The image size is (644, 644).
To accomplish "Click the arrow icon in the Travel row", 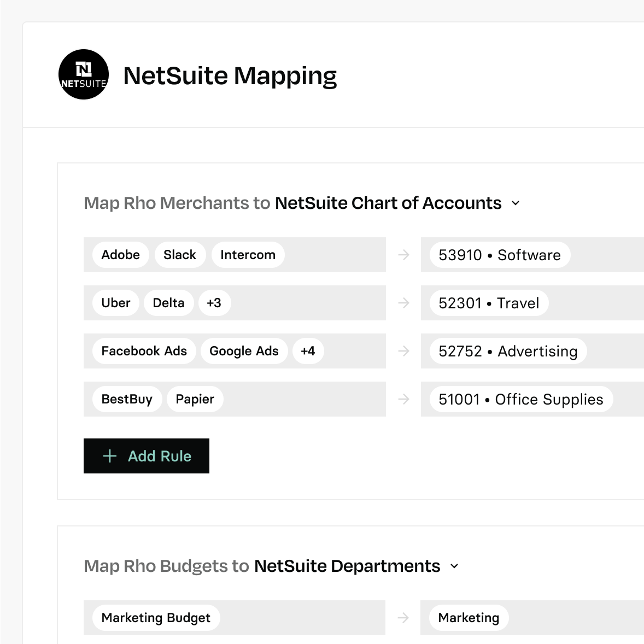I will tap(404, 303).
